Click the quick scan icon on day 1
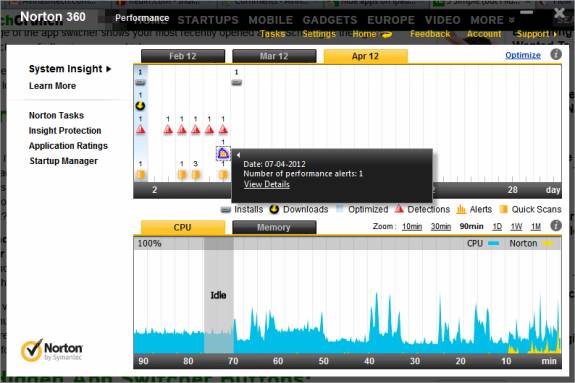This screenshot has height=383, width=575. 140,175
